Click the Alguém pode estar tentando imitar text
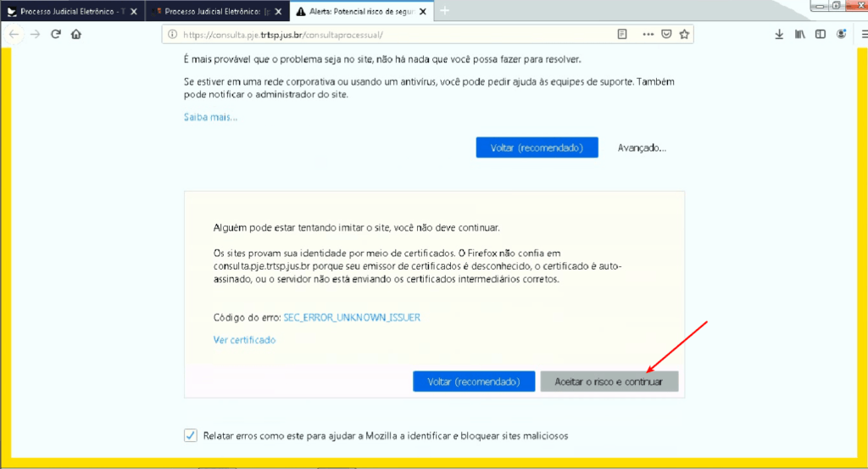This screenshot has width=868, height=469. coord(357,227)
